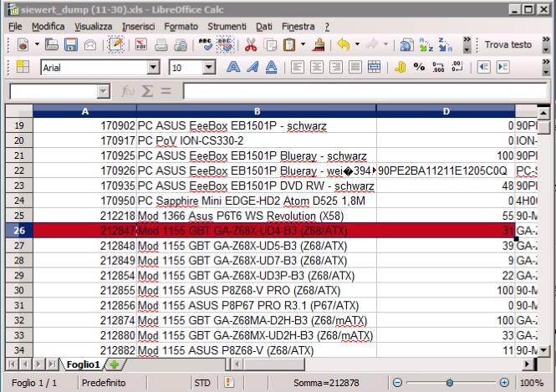Viewport: 556px width, 392px height.
Task: Open the Dati menu
Action: click(264, 27)
